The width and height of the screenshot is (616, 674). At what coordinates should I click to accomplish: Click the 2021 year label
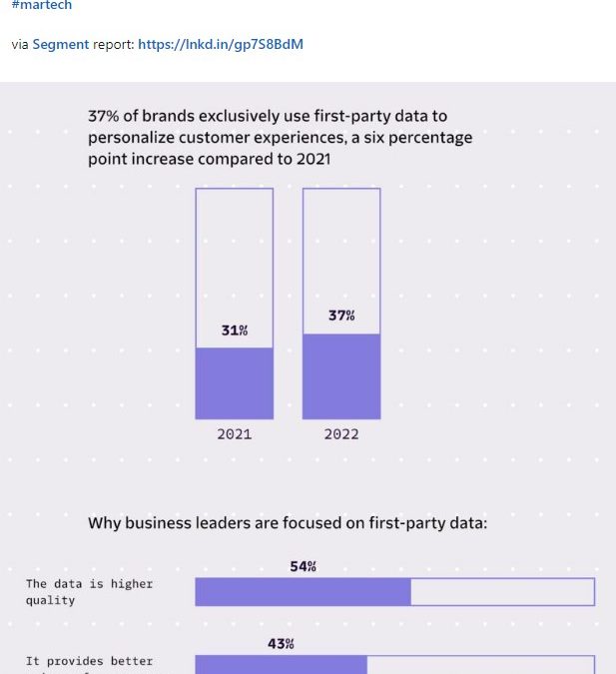[x=235, y=434]
